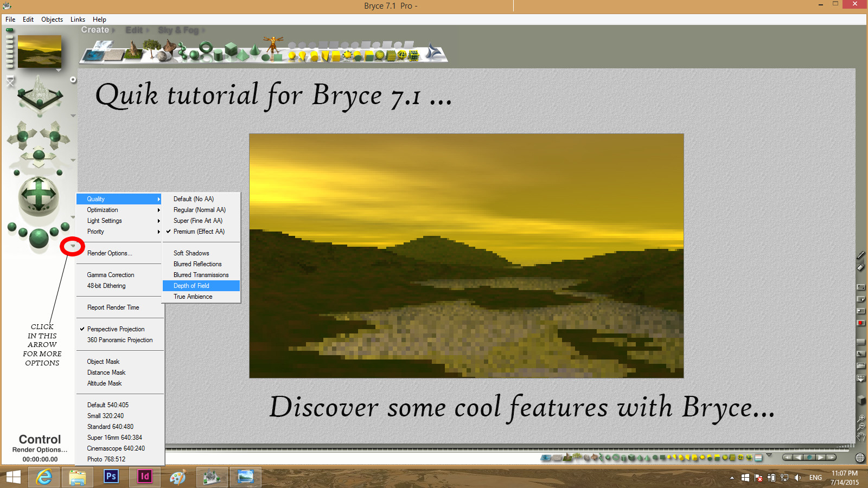
Task: Add a terrain object from the Create palette
Action: (x=133, y=50)
